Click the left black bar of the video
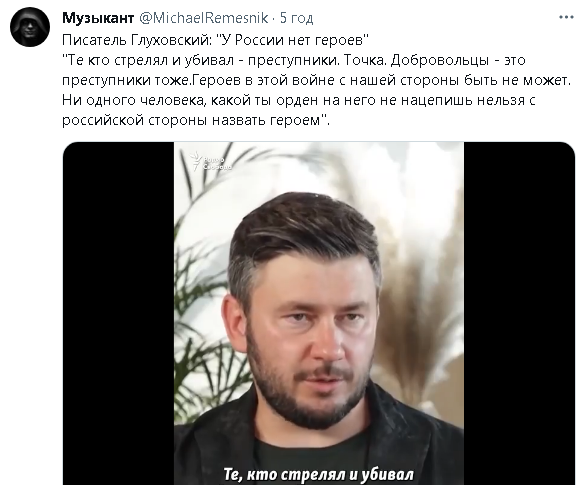Screen dimensions: 587x485 point(118,313)
